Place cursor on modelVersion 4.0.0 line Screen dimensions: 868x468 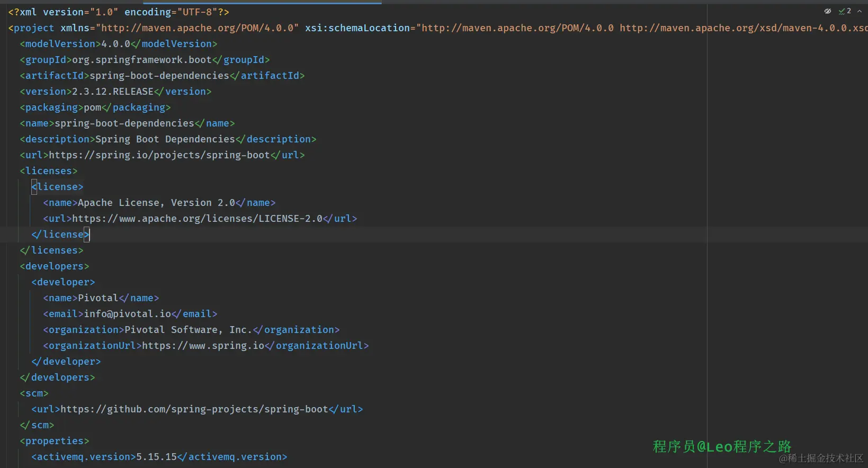tap(119, 44)
